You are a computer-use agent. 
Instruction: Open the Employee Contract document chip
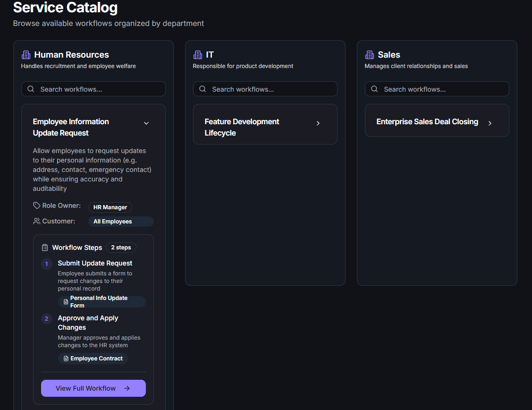click(93, 359)
